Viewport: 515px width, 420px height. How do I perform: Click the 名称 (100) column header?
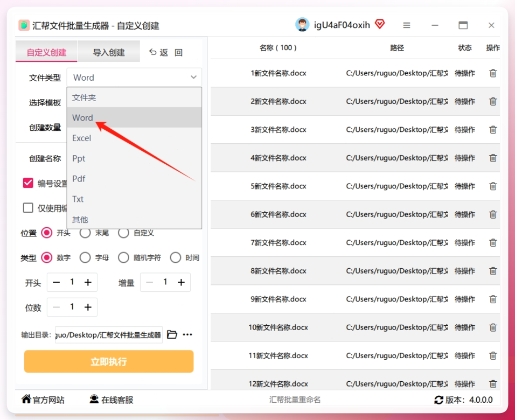click(x=278, y=47)
